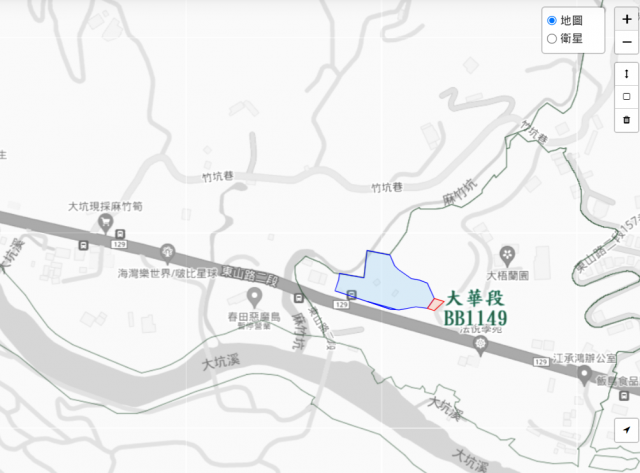Click the 春田惡魔島 location pin
Viewport: 640px width, 473px height.
pyautogui.click(x=255, y=298)
